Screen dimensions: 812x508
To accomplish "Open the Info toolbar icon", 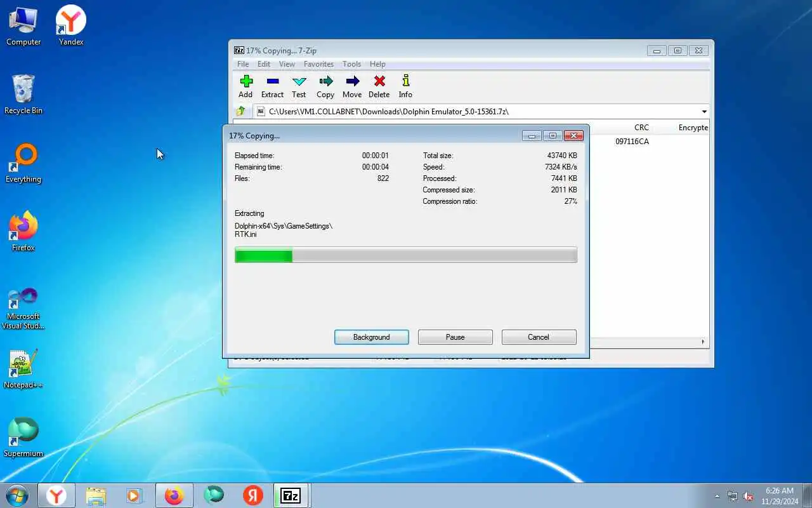I will 405,86.
